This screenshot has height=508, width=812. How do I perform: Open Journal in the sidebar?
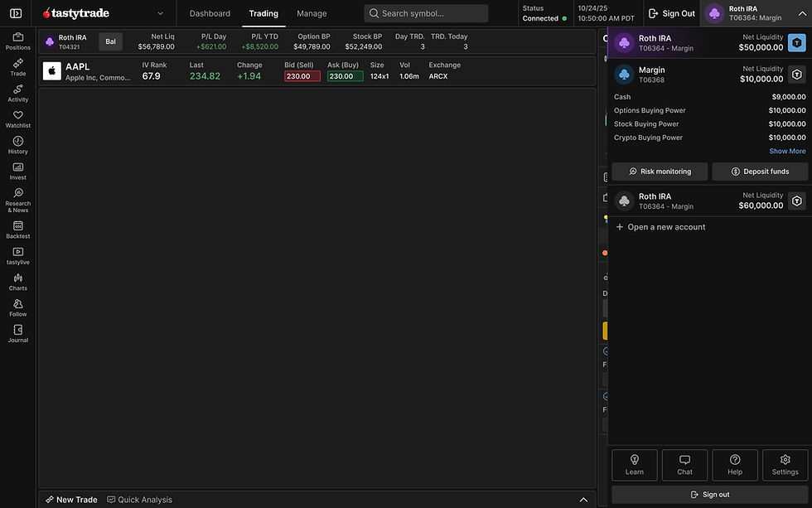pos(18,334)
